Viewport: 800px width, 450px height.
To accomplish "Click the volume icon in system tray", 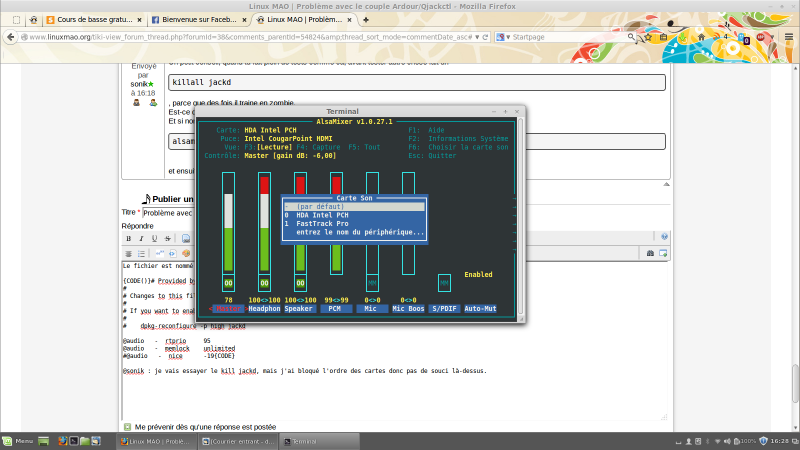I will click(x=727, y=441).
